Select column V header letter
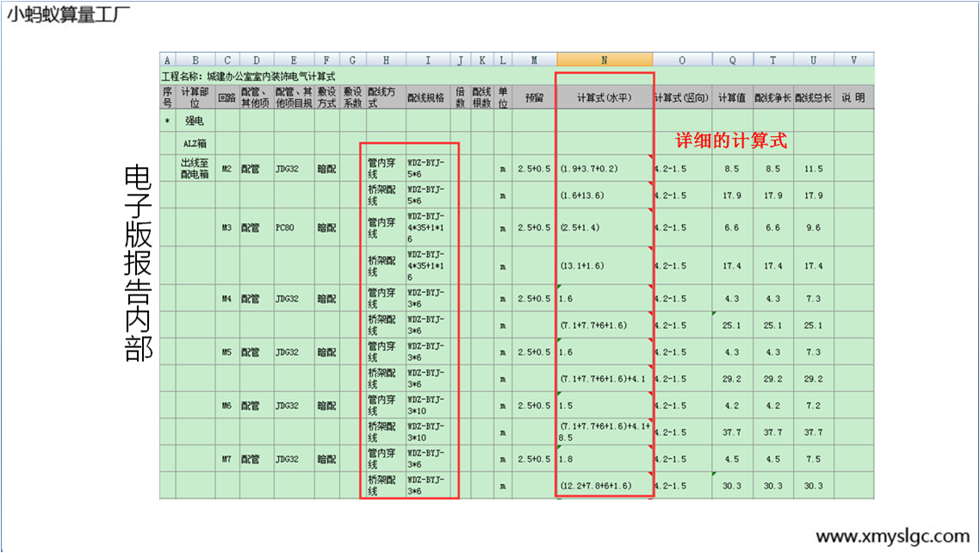980x553 pixels. 853,60
